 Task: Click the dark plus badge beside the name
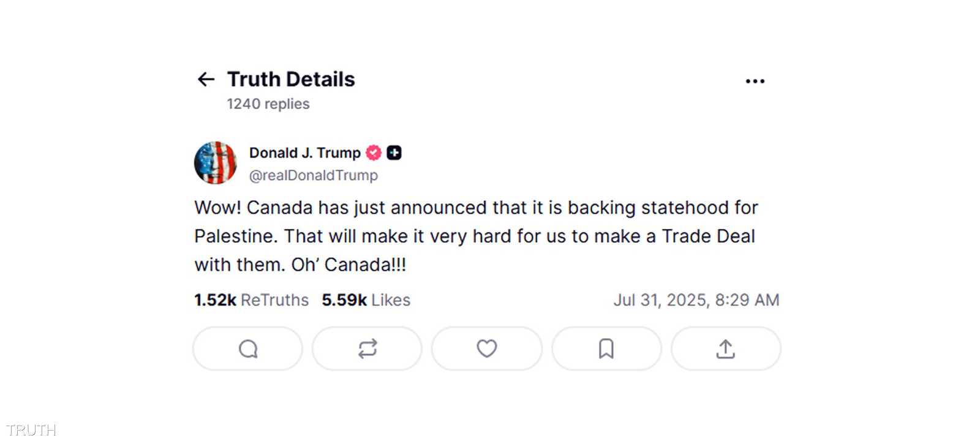click(x=394, y=153)
